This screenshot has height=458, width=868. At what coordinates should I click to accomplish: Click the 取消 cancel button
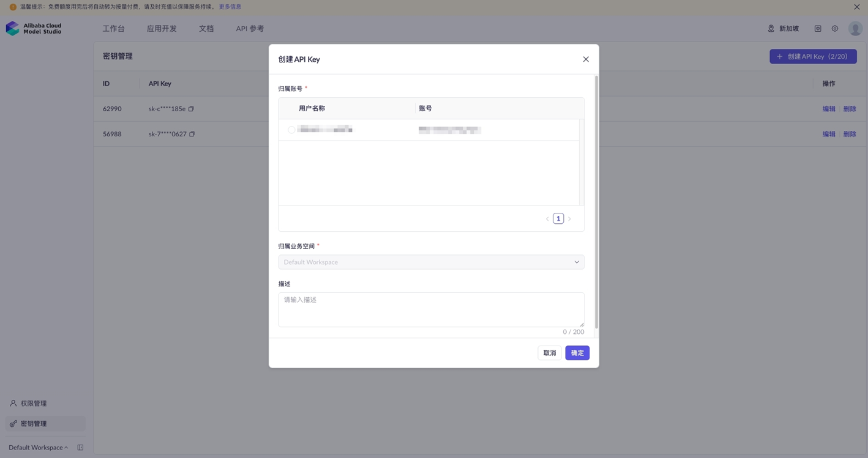click(549, 353)
